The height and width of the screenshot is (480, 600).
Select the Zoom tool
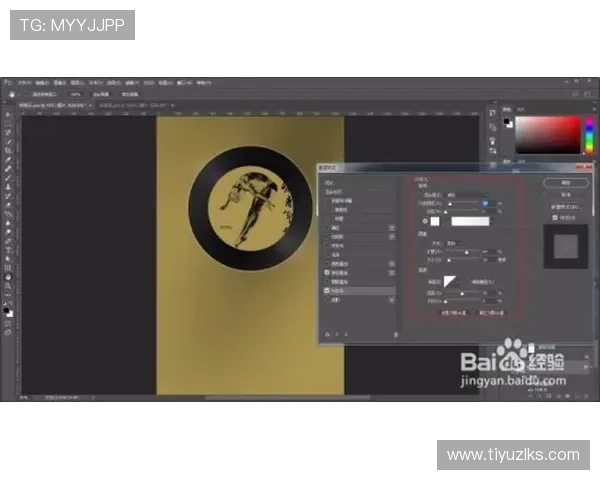point(8,286)
